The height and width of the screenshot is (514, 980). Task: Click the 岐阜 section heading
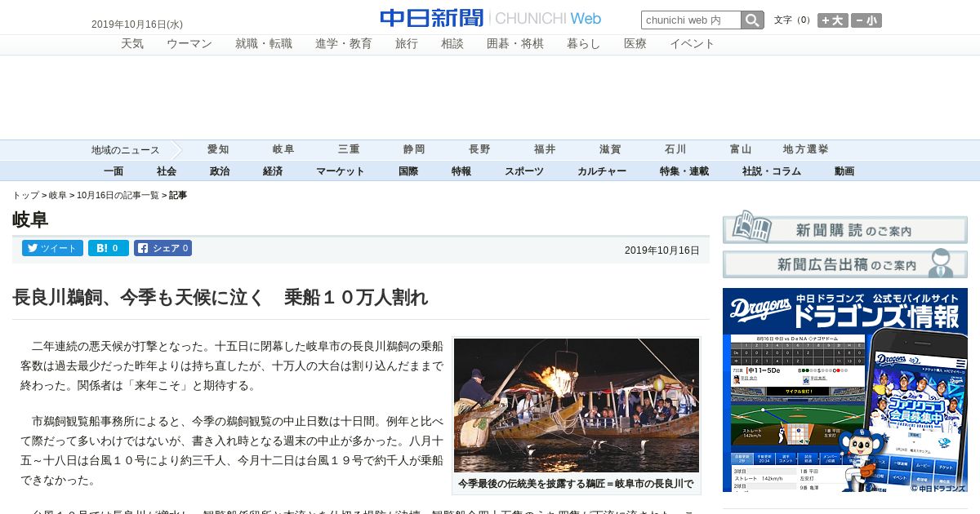30,219
